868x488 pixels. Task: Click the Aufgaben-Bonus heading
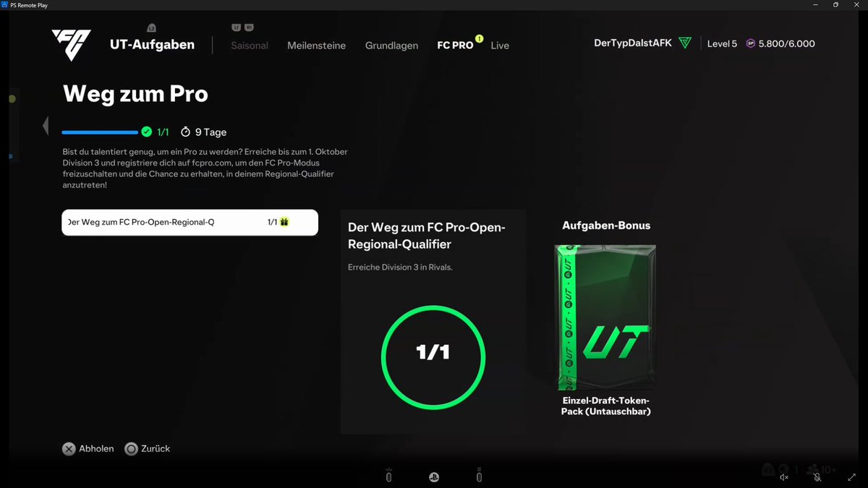click(x=606, y=226)
